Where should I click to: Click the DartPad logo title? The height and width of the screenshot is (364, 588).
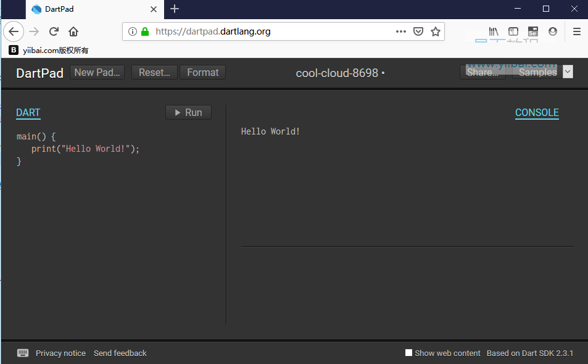pos(39,73)
